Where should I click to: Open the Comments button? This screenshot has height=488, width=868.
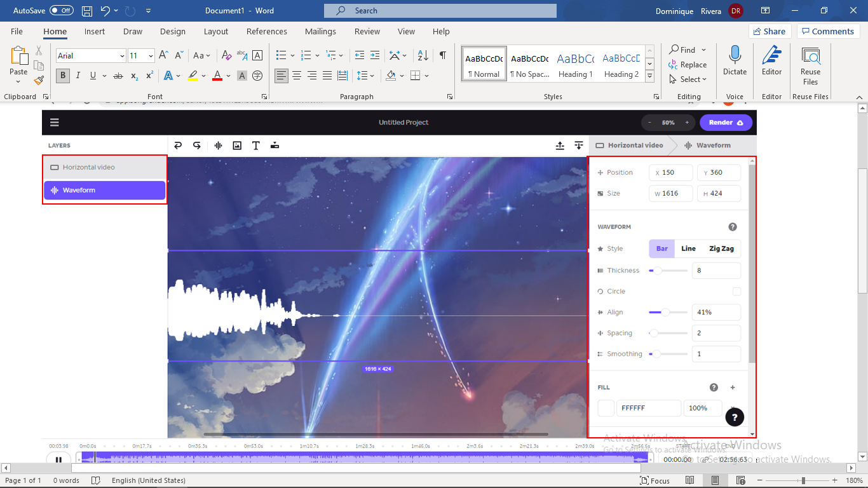click(x=828, y=31)
